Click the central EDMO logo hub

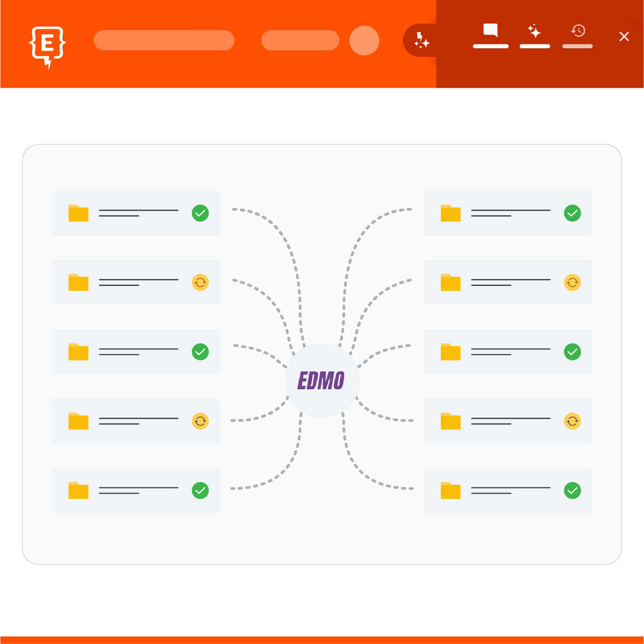[x=322, y=381]
